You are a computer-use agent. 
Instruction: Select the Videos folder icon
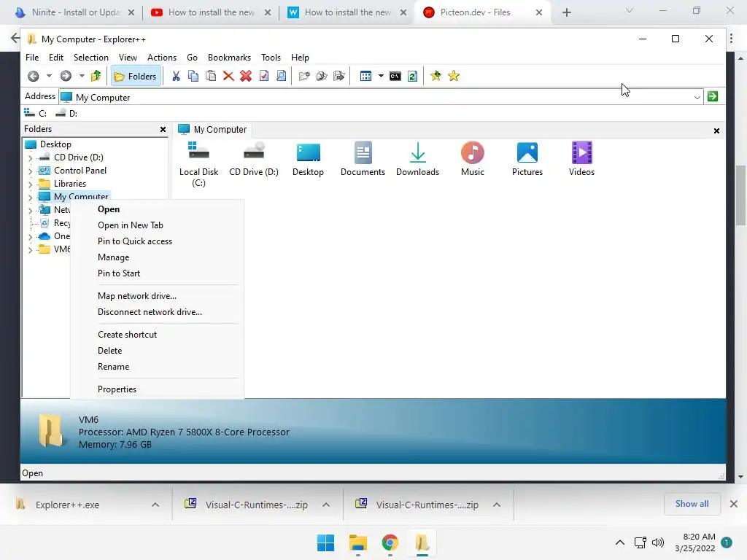pyautogui.click(x=581, y=160)
